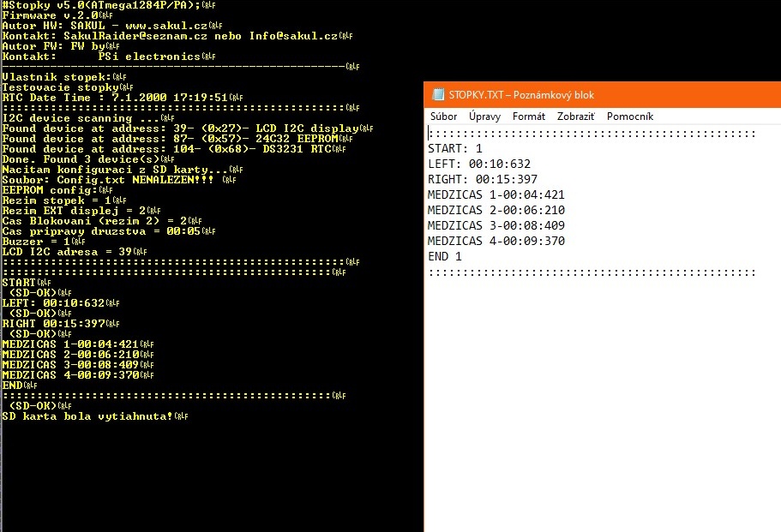Open the Formát menu
Viewport: 781px width, 532px height.
pyautogui.click(x=528, y=117)
